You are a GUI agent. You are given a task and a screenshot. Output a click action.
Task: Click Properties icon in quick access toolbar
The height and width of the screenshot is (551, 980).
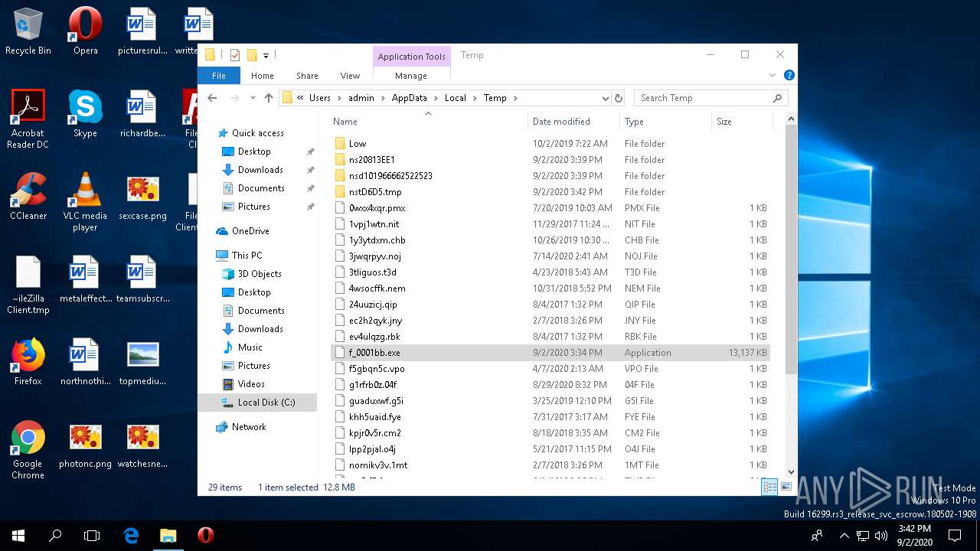pos(235,55)
